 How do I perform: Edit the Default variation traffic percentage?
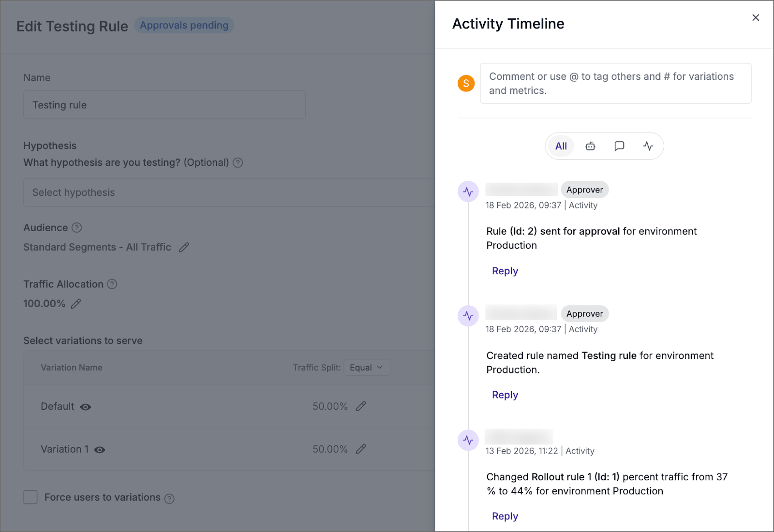click(361, 406)
